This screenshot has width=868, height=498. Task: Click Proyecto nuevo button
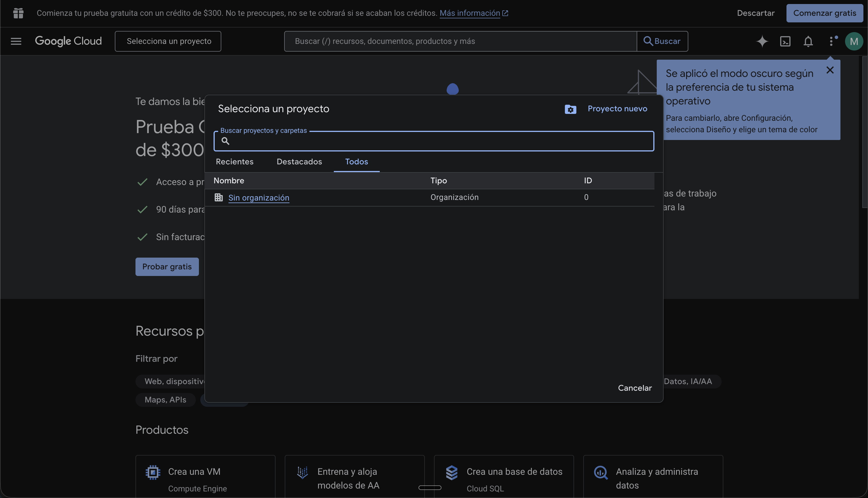point(617,109)
